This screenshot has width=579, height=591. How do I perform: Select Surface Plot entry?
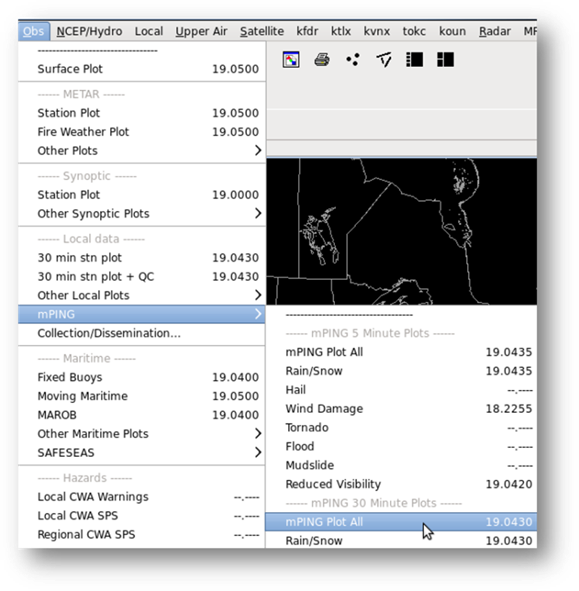click(x=142, y=69)
